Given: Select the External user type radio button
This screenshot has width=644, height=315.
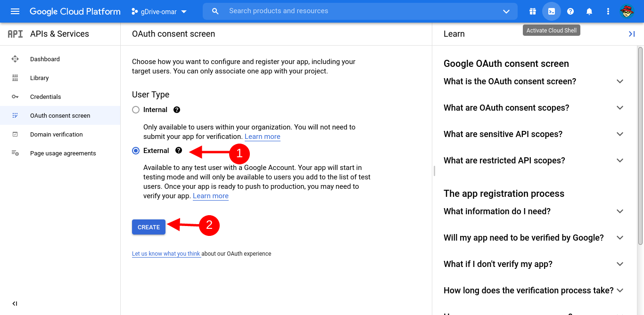Looking at the screenshot, I should point(135,150).
